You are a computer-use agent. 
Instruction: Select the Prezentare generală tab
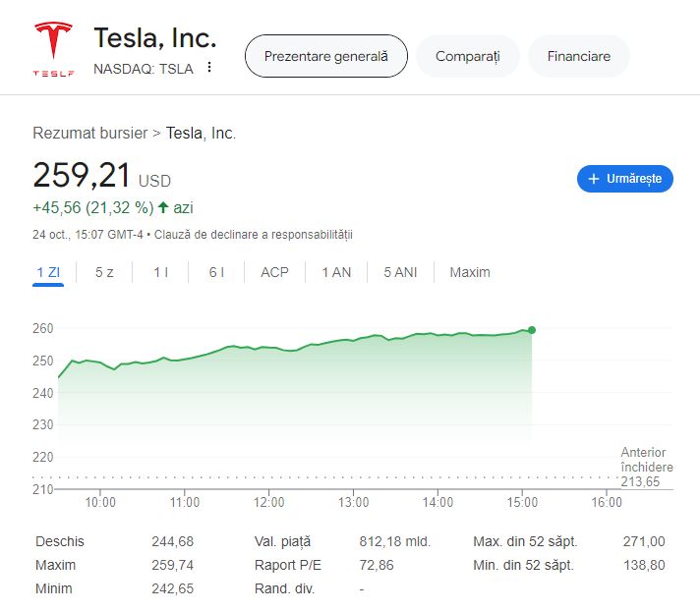[325, 56]
